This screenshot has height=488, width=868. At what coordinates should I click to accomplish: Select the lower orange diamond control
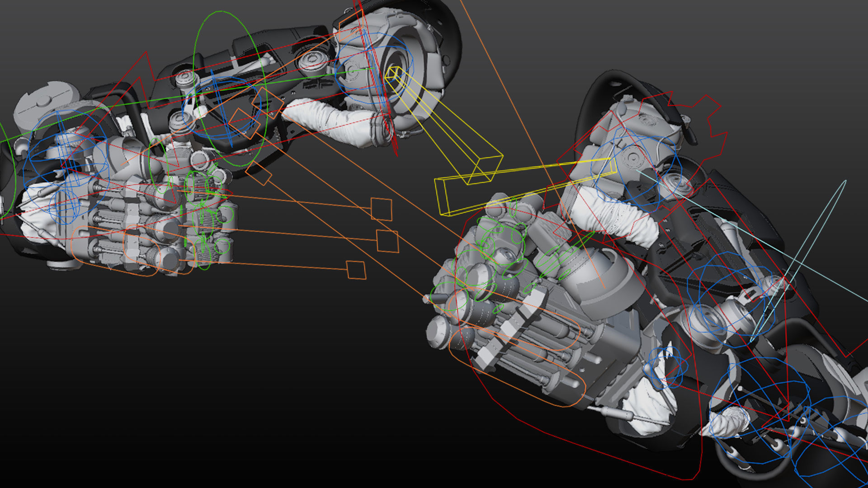click(245, 123)
